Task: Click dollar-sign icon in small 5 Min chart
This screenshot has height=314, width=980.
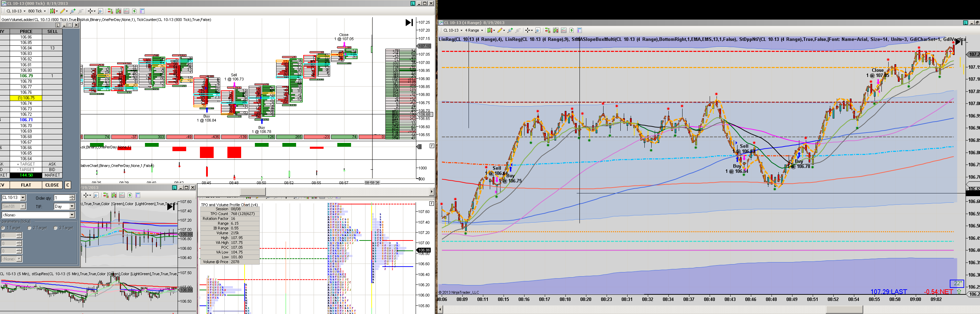Action: click(130, 195)
